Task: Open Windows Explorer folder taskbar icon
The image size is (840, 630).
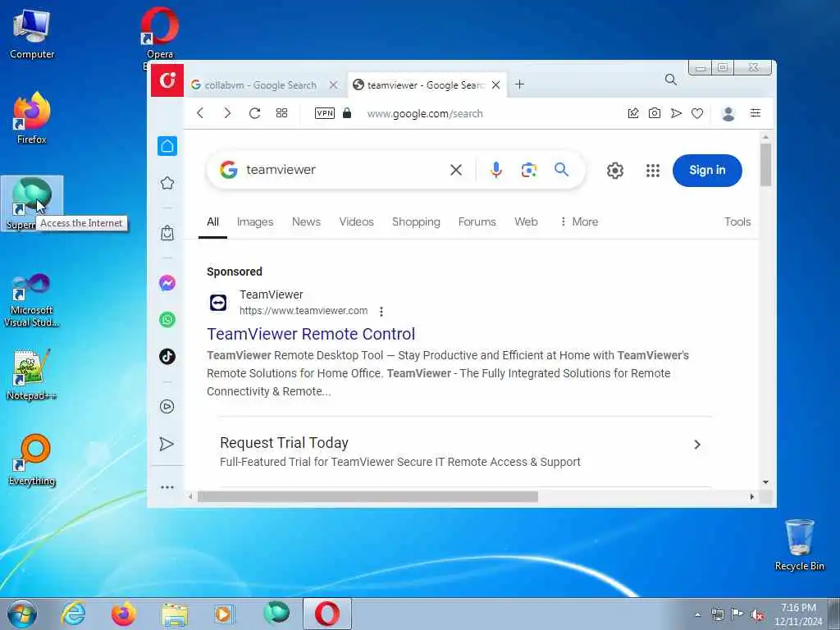Action: (x=175, y=614)
